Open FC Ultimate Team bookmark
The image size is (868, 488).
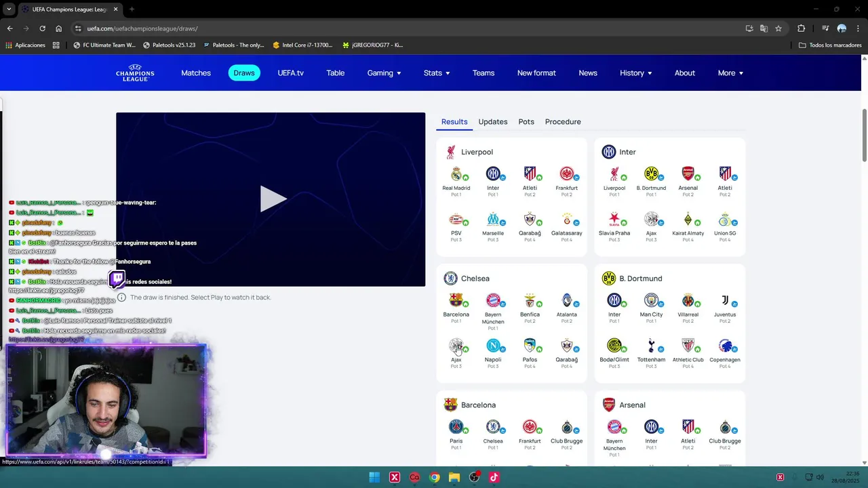pyautogui.click(x=103, y=45)
